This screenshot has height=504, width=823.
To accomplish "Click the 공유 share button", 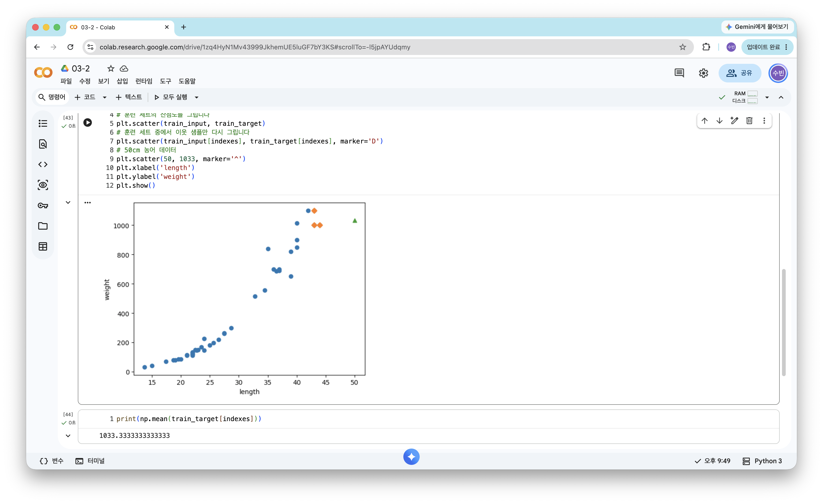I will click(740, 73).
